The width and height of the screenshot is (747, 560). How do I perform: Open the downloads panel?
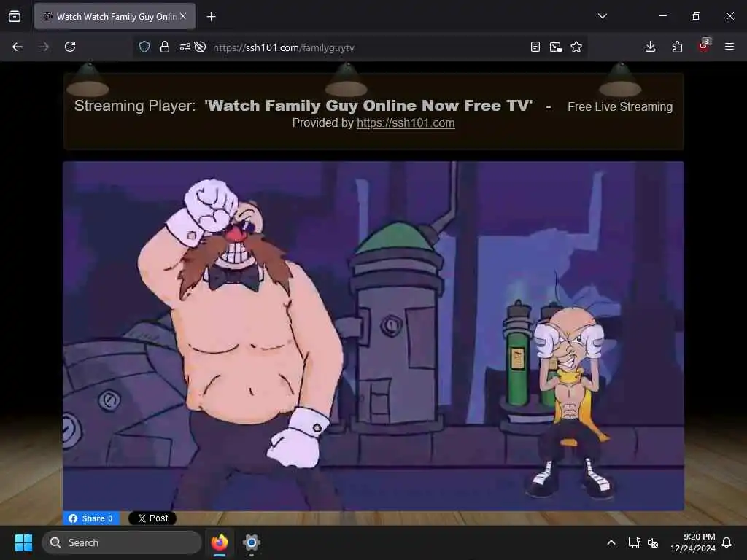(650, 47)
